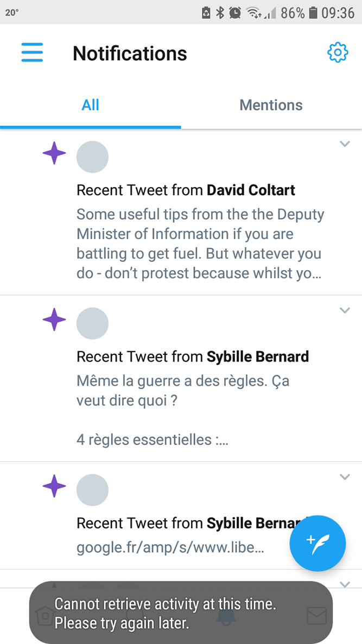Tap the compose tweet floating button

[x=317, y=543]
